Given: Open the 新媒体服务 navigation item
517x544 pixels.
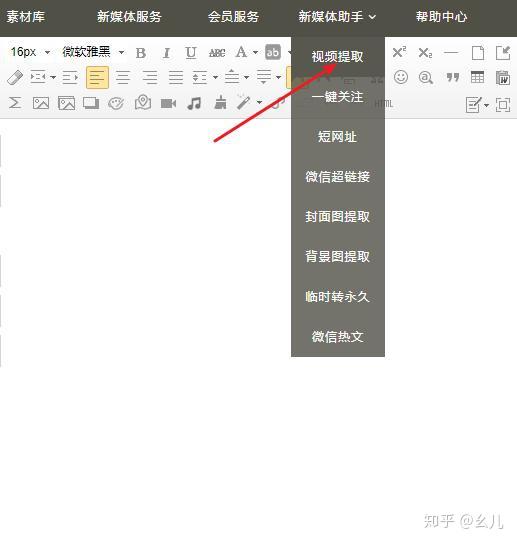Looking at the screenshot, I should pos(129,17).
